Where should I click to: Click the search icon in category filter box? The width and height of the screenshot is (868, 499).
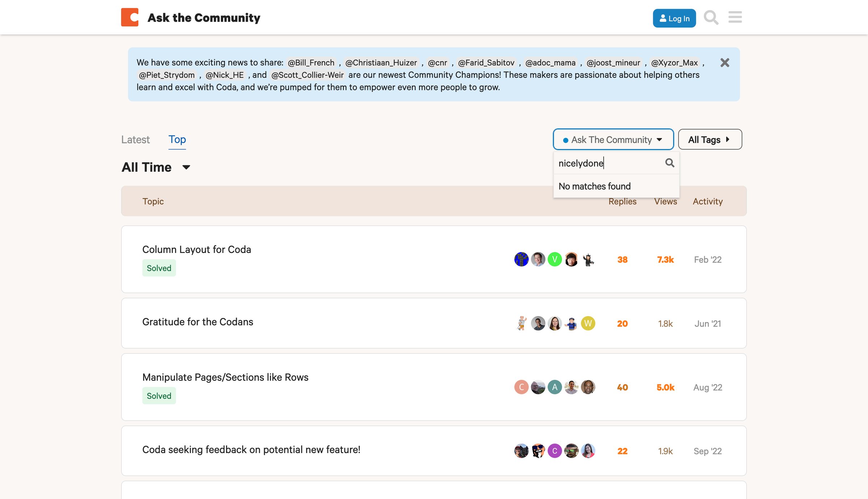pyautogui.click(x=670, y=163)
